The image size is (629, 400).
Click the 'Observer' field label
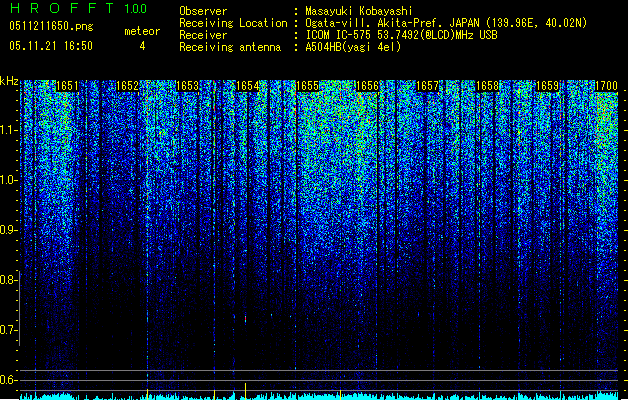click(x=203, y=11)
